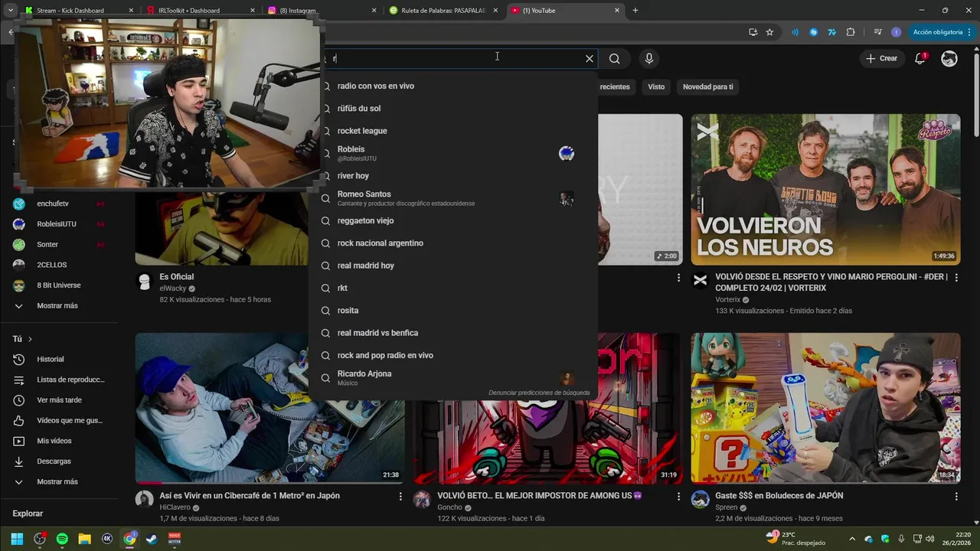The height and width of the screenshot is (551, 980).
Task: Open Chrome media controls icon
Action: click(x=877, y=32)
